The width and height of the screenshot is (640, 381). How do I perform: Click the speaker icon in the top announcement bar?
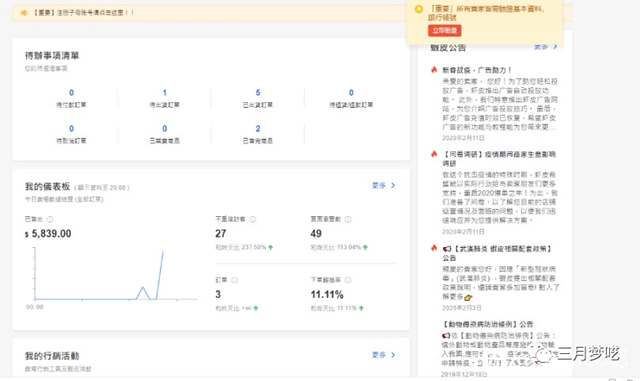point(24,13)
